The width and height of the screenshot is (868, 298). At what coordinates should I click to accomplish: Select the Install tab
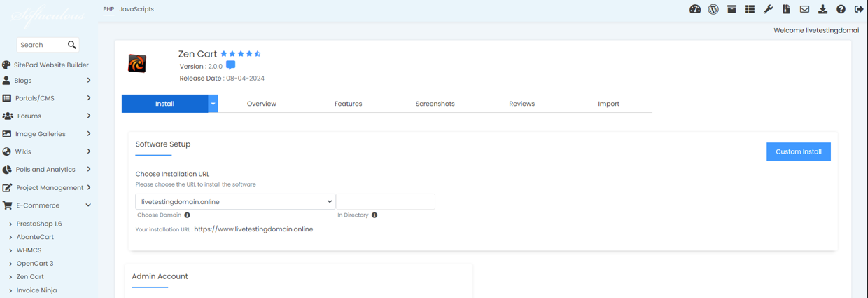pos(164,104)
